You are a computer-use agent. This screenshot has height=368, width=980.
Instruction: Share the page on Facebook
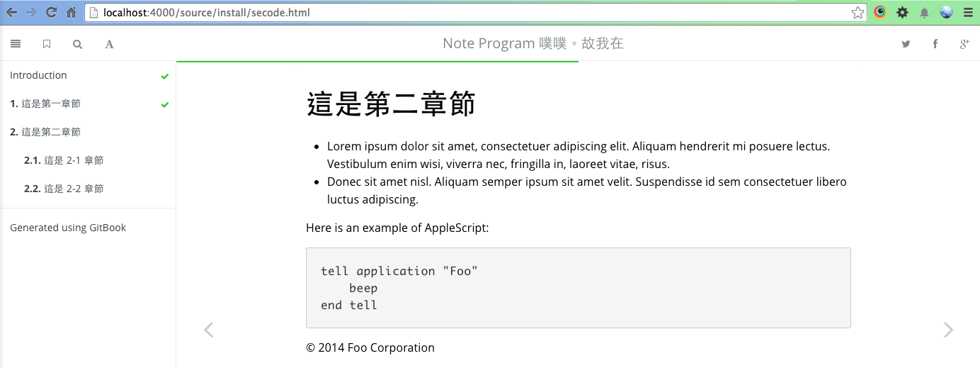(x=935, y=44)
